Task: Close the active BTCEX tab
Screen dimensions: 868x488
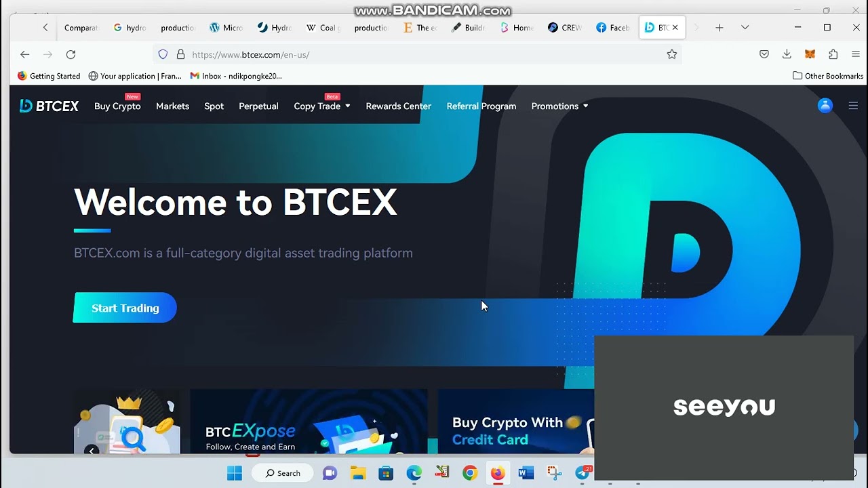Action: click(x=675, y=28)
